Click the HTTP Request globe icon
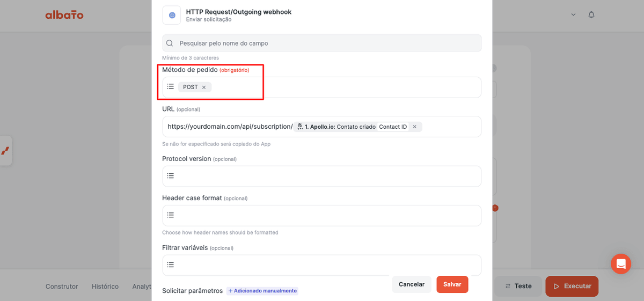644x301 pixels. point(172,15)
